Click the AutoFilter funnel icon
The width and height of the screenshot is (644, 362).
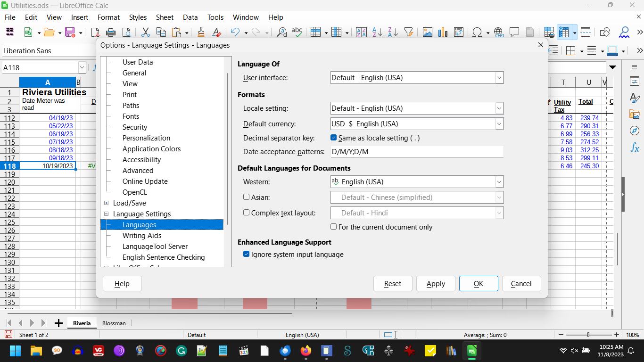point(408,32)
